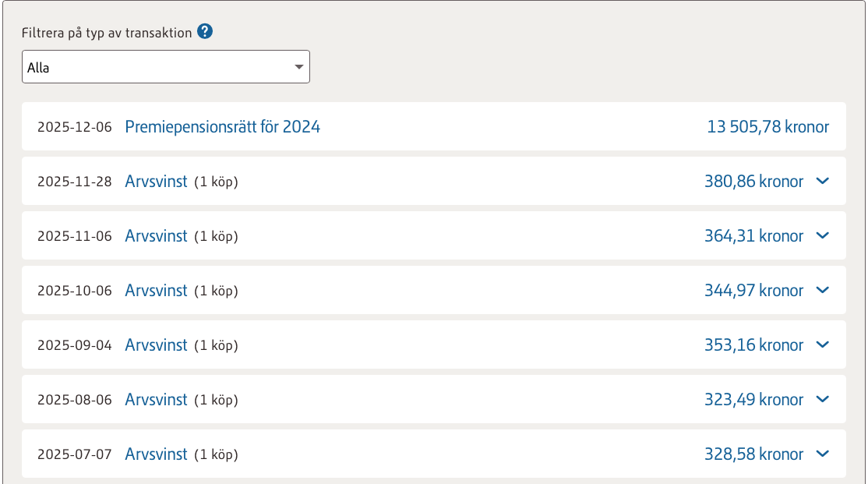The width and height of the screenshot is (868, 484).
Task: Open the transaction type filter dropdown
Action: pyautogui.click(x=165, y=67)
